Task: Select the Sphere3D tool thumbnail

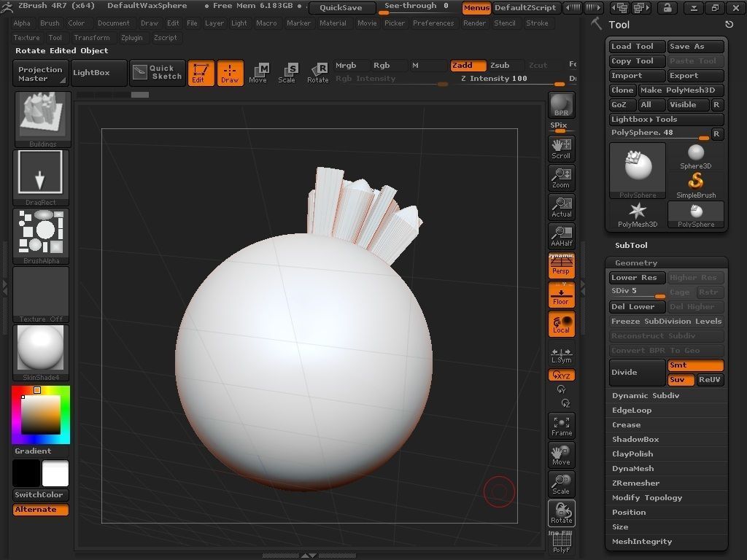Action: (x=695, y=157)
